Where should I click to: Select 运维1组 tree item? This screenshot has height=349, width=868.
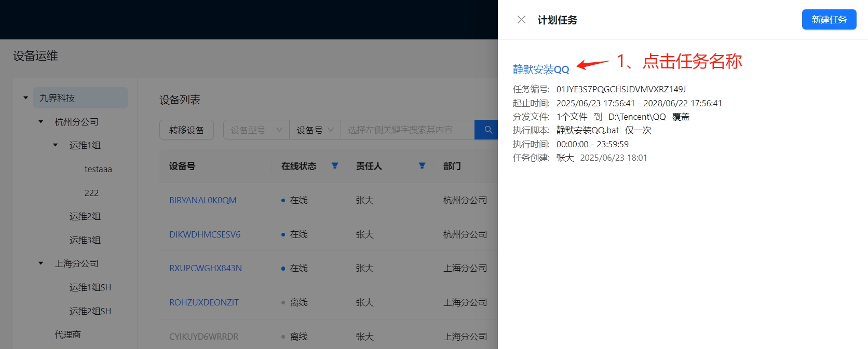point(85,145)
